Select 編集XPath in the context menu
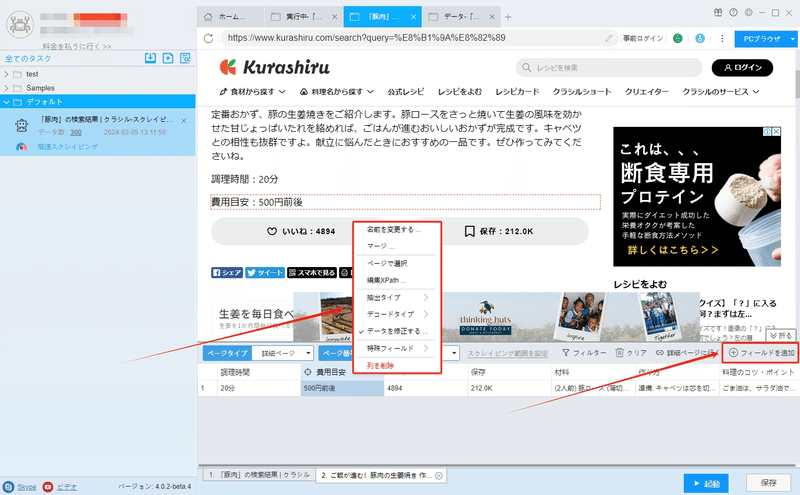 386,281
